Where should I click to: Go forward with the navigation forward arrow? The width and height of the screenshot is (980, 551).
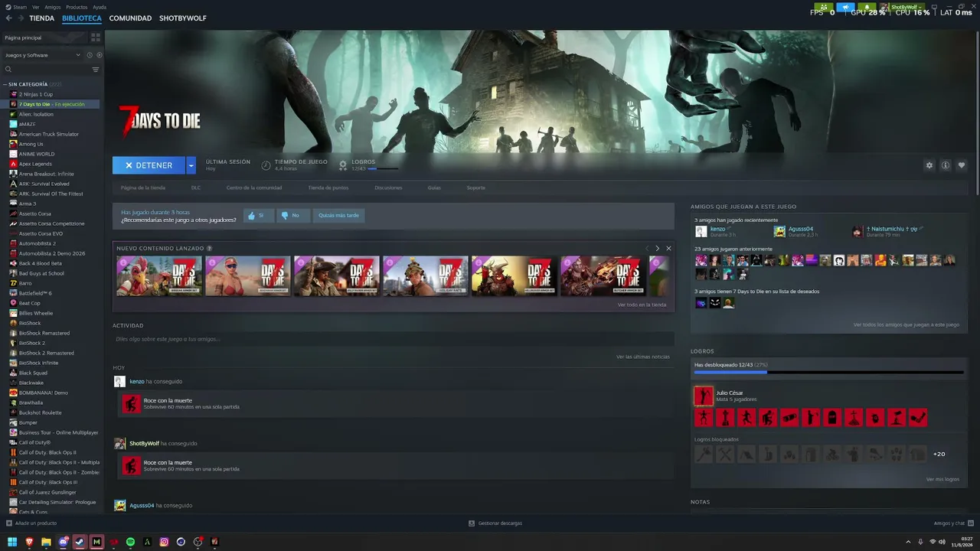(x=20, y=18)
